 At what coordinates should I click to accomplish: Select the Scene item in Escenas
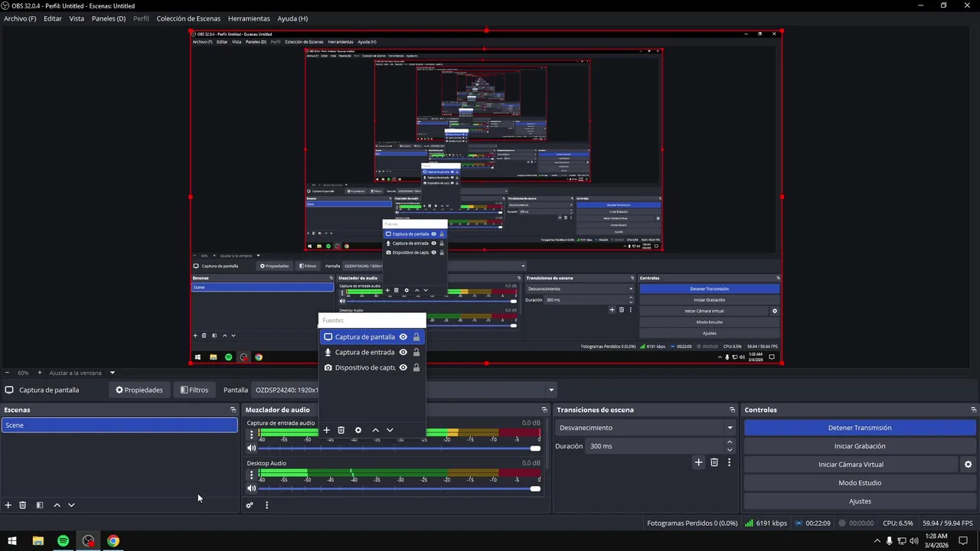[119, 425]
